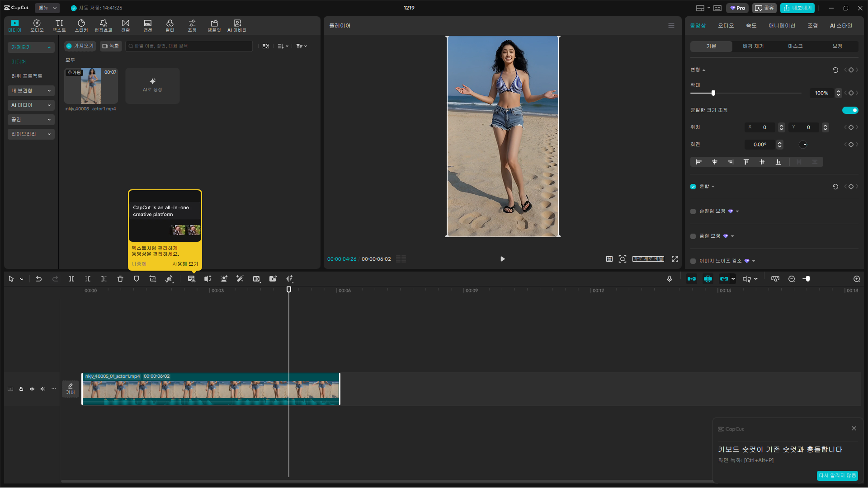This screenshot has width=868, height=488.
Task: Click the split clip icon in timeline toolbar
Action: [71, 279]
